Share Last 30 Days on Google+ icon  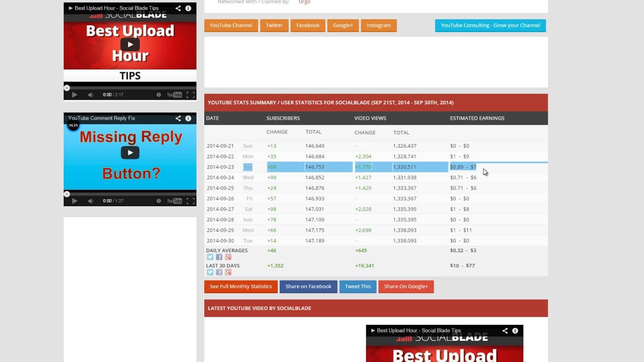click(x=228, y=272)
